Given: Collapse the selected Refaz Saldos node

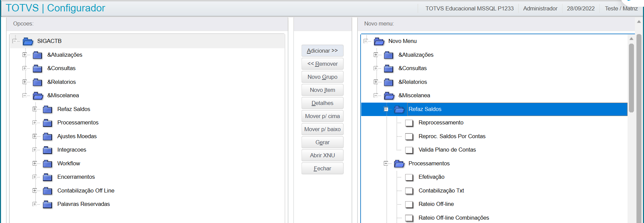Looking at the screenshot, I should click(386, 109).
